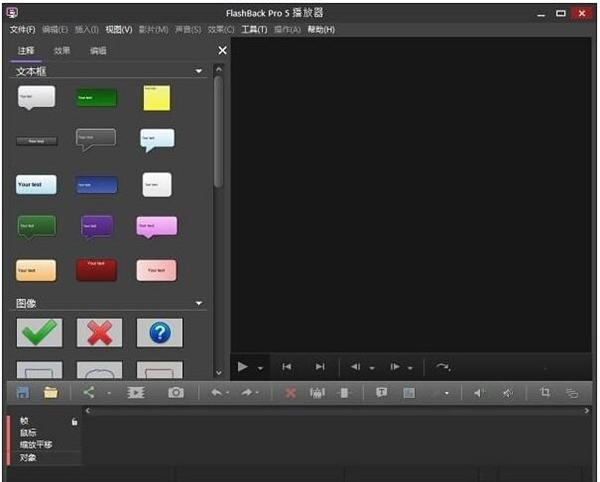Open a file with the folder icon
The width and height of the screenshot is (600, 482).
pos(50,393)
